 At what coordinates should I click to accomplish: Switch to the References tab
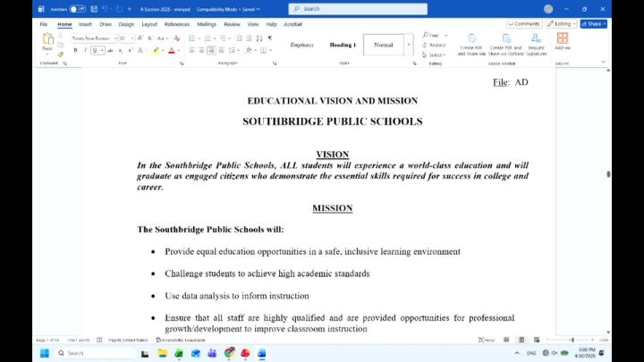point(177,24)
